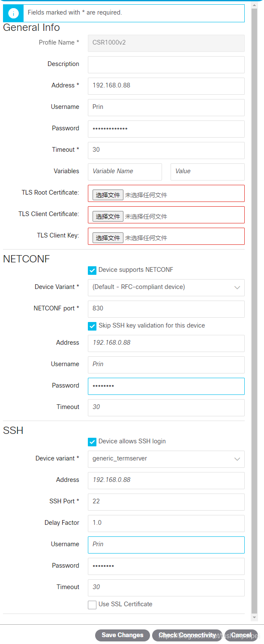Screen dimensions: 264x644
Task: Click the Cancel button
Action: pyautogui.click(x=241, y=635)
